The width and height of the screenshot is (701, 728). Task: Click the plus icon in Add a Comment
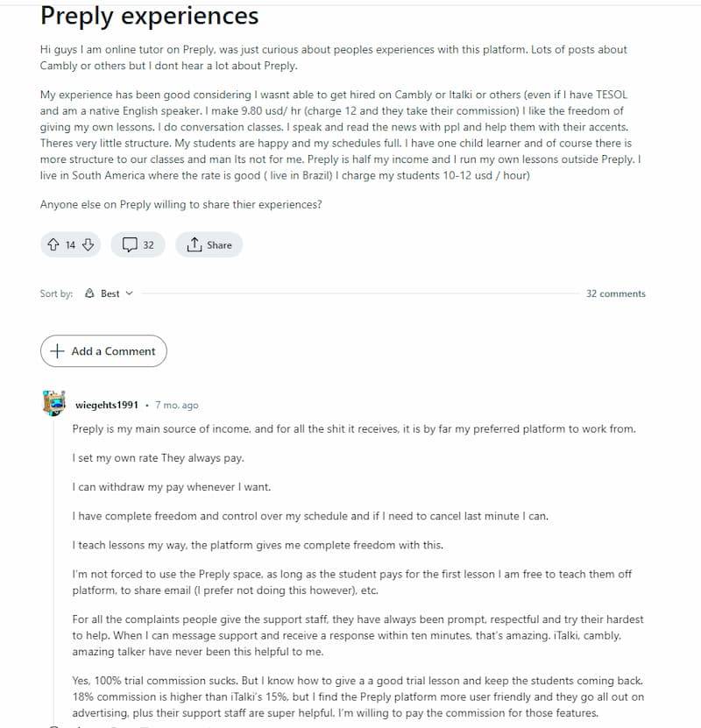[x=57, y=351]
